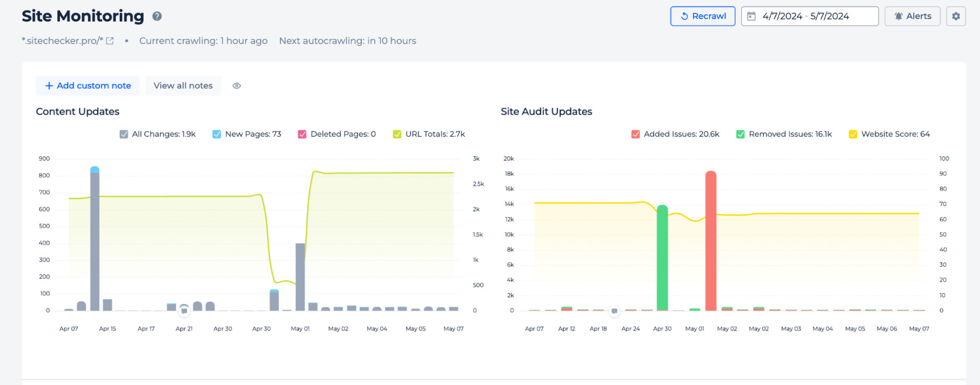Click the *.sitechecker.pro/* domain text
This screenshot has height=385, width=980.
tap(62, 41)
